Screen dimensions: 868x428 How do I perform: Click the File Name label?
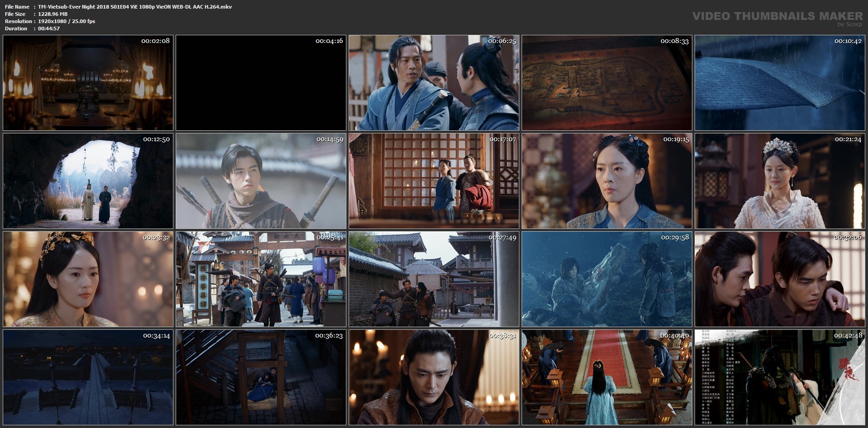(17, 7)
